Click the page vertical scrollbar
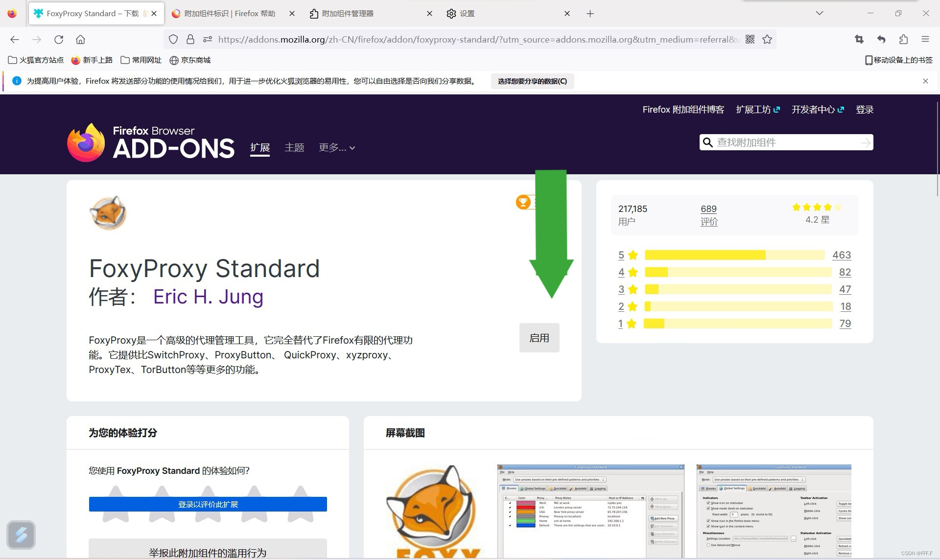This screenshot has height=560, width=940. pos(937,148)
